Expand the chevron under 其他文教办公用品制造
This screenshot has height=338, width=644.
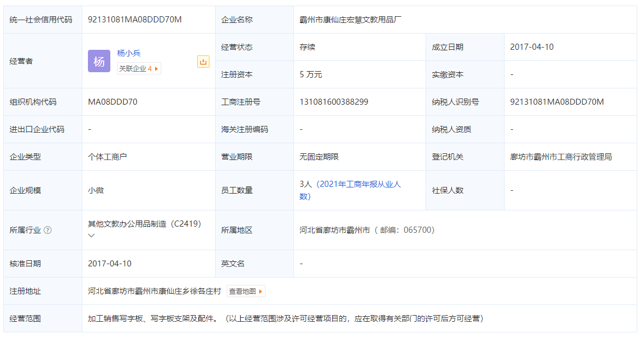pos(92,236)
